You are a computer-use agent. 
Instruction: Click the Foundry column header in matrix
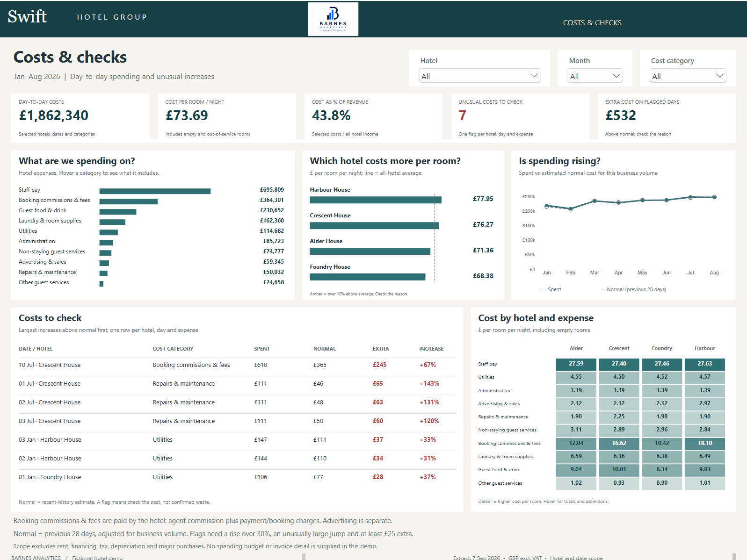(662, 348)
